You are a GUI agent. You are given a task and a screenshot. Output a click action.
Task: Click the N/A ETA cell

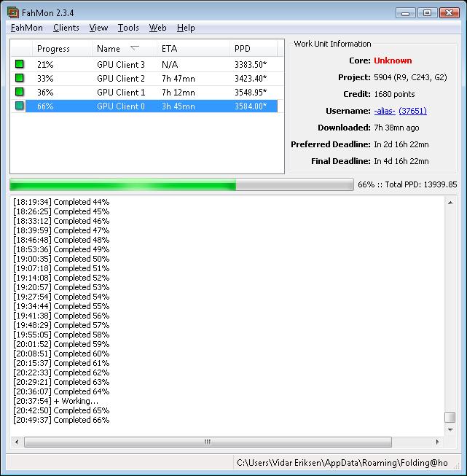click(170, 65)
